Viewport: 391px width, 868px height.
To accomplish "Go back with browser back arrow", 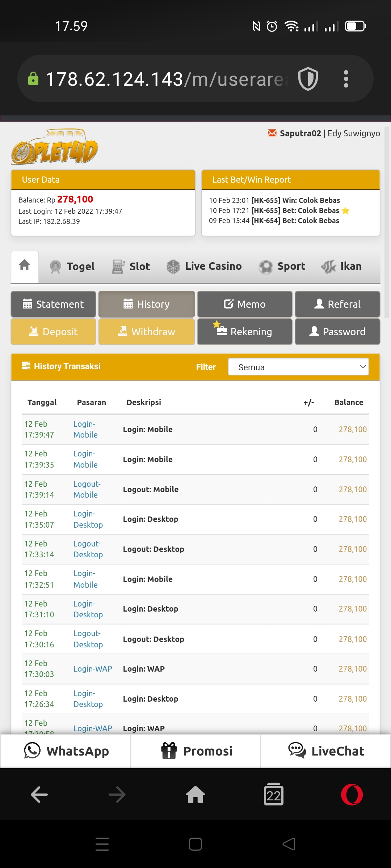I will click(39, 795).
